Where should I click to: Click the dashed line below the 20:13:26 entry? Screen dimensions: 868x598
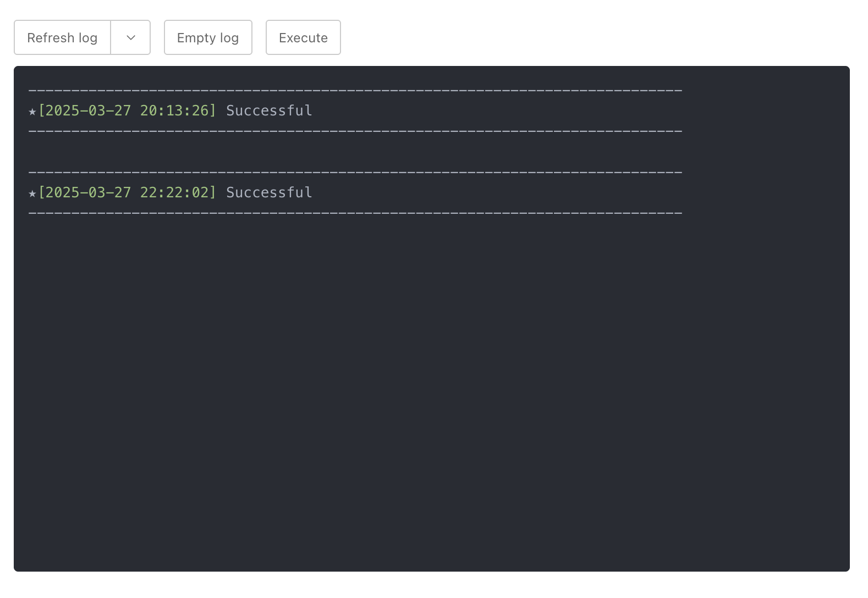click(x=355, y=132)
